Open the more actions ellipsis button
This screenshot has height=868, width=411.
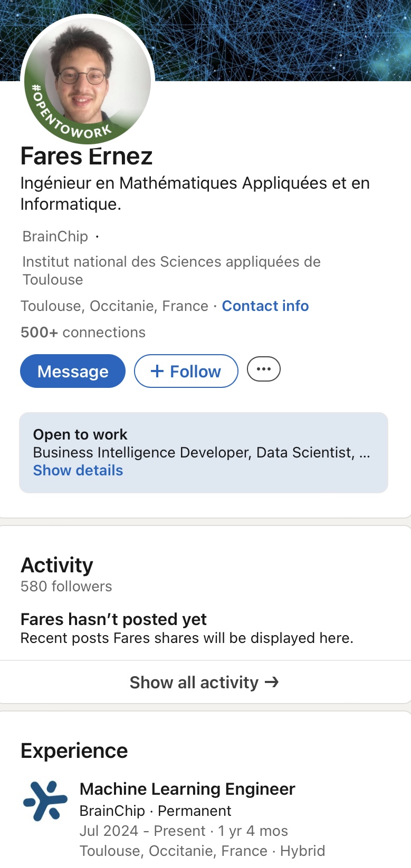264,369
